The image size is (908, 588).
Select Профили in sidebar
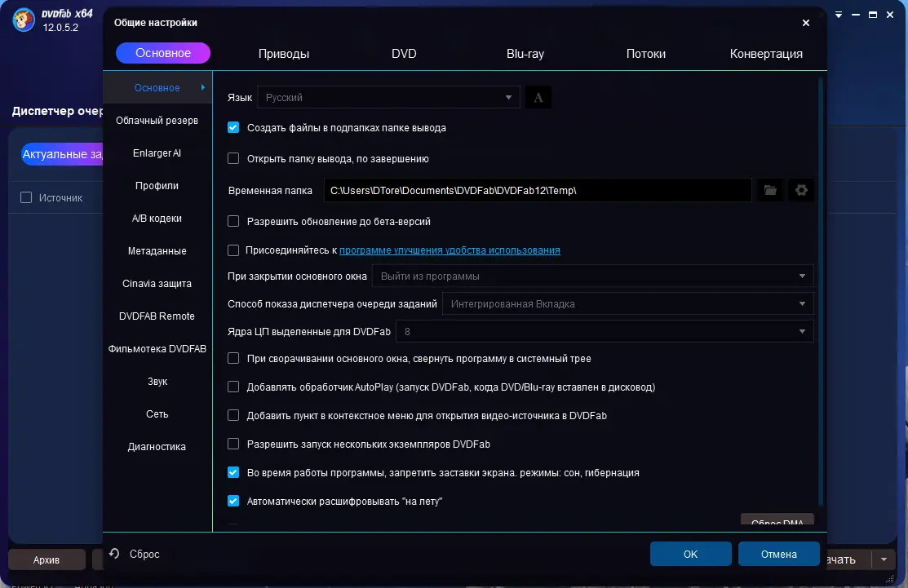pyautogui.click(x=157, y=185)
